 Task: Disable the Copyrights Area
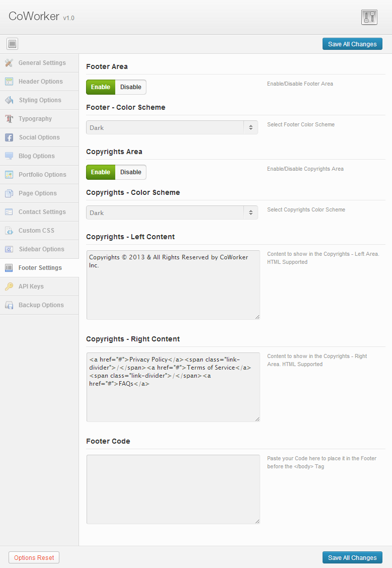(x=131, y=172)
